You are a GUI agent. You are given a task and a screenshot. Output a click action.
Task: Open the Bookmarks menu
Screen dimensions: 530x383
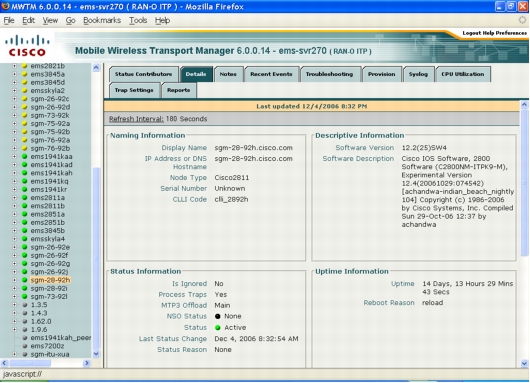coord(102,21)
